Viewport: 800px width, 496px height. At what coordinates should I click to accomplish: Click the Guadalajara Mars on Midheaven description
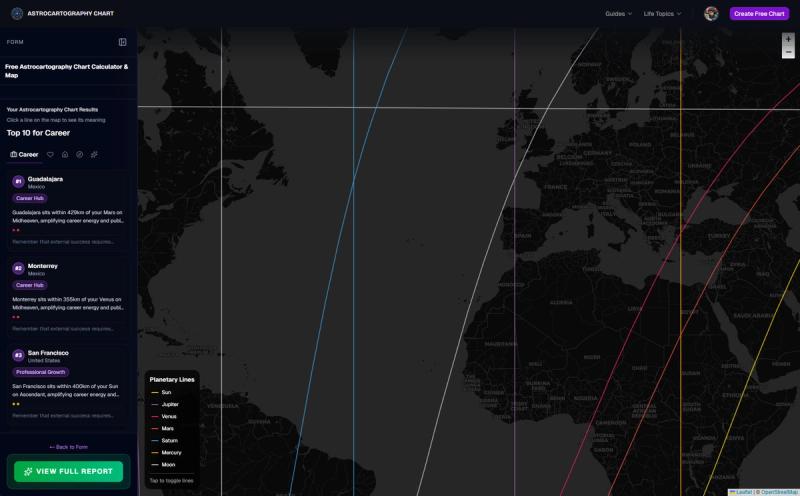point(67,216)
